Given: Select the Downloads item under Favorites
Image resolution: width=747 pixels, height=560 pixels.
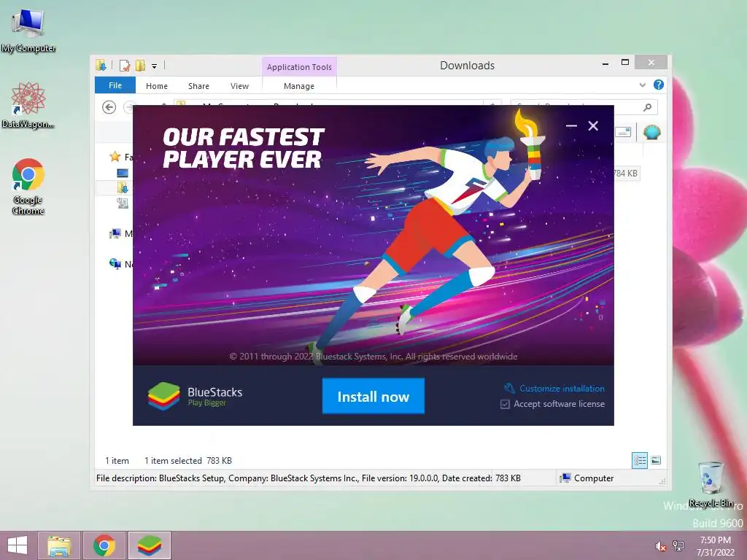Looking at the screenshot, I should (x=123, y=188).
